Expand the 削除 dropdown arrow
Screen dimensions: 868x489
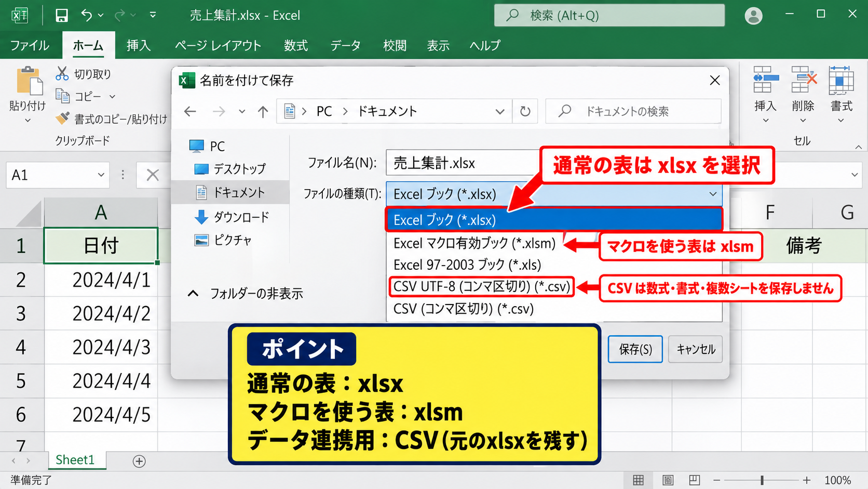click(803, 121)
